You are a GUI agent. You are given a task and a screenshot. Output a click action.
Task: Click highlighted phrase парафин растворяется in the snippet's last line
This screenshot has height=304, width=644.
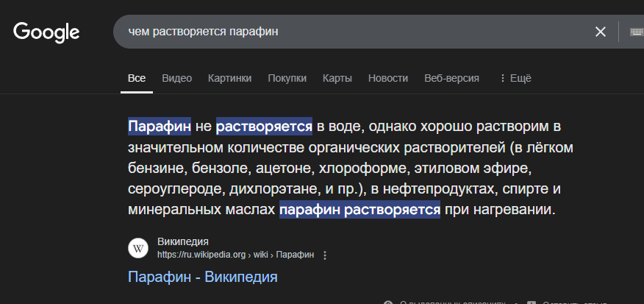(x=359, y=210)
